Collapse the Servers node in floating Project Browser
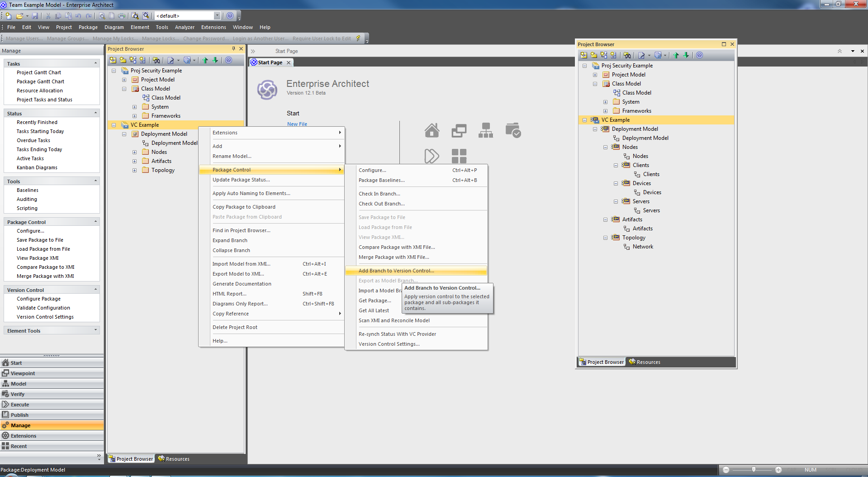 pyautogui.click(x=616, y=201)
